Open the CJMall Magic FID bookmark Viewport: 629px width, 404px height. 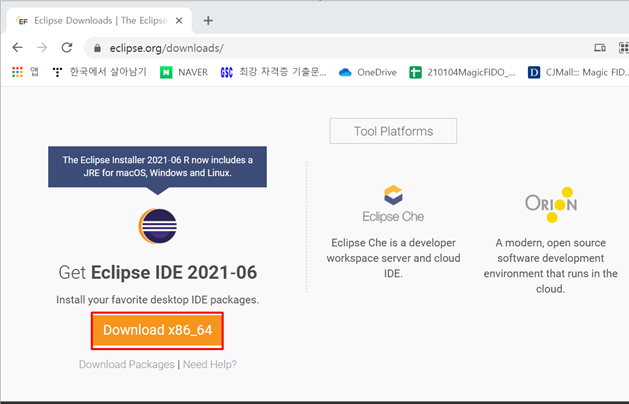click(x=578, y=72)
